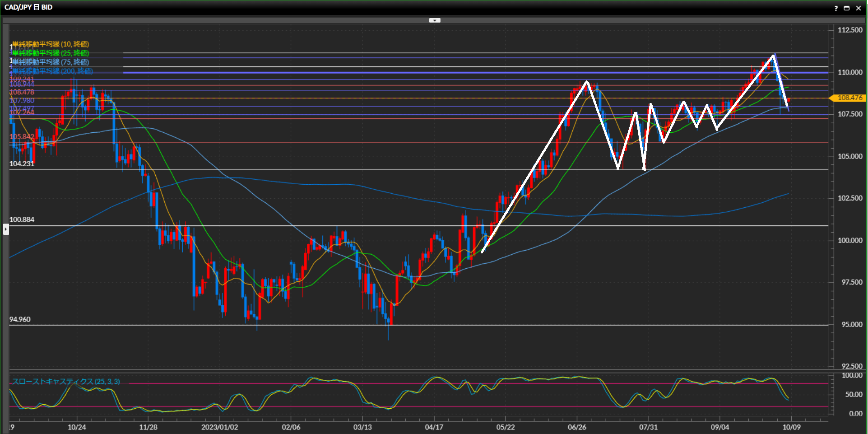
Task: Open the help question mark icon
Action: [836, 8]
